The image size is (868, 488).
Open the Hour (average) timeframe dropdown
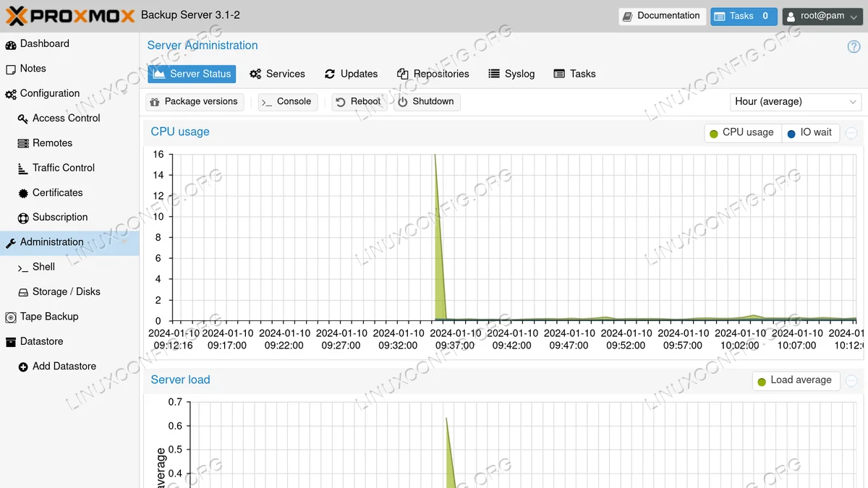[x=796, y=102]
